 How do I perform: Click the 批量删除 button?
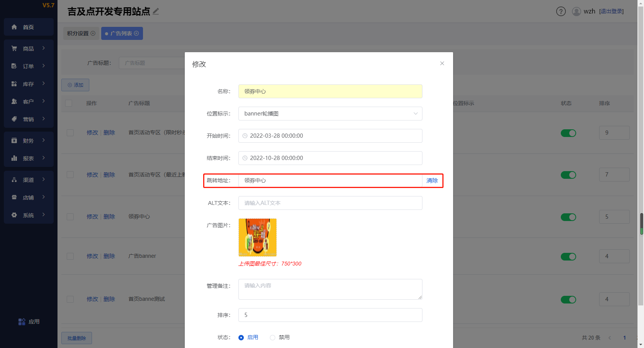pyautogui.click(x=77, y=338)
